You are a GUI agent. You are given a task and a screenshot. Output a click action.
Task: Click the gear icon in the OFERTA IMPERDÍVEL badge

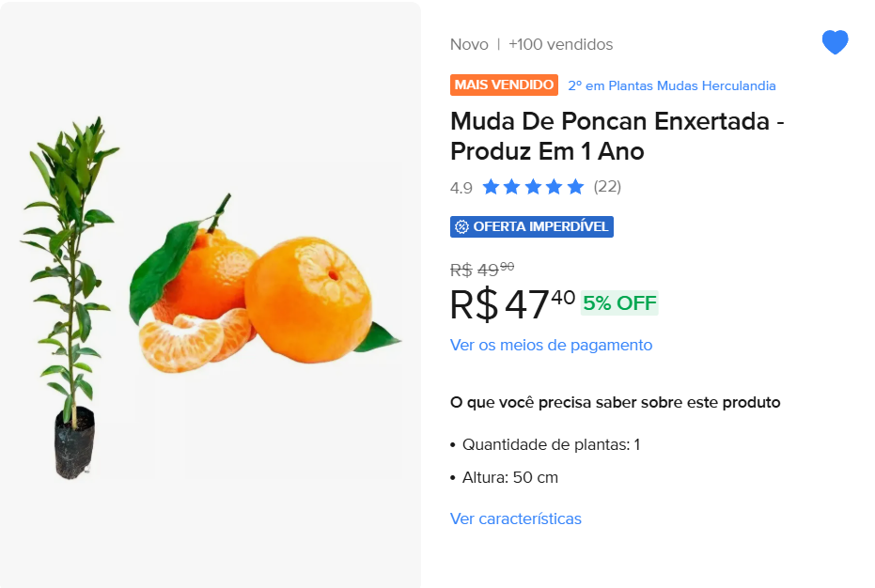click(x=461, y=226)
